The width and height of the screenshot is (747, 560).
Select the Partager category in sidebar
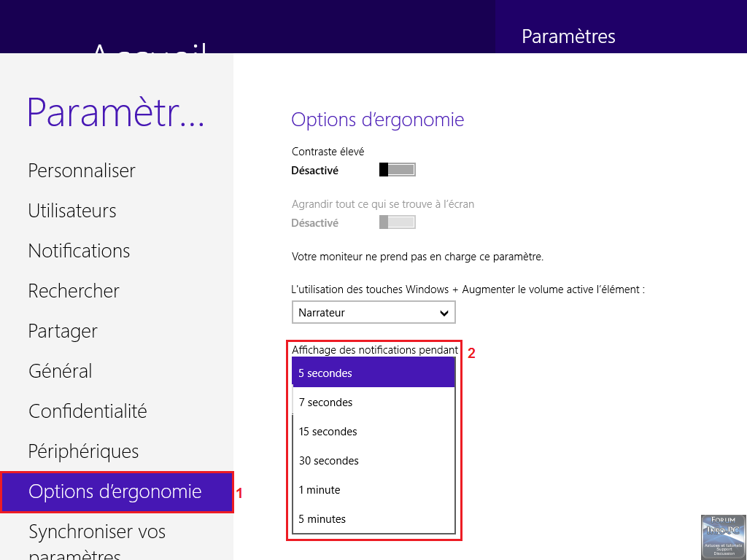click(x=63, y=331)
